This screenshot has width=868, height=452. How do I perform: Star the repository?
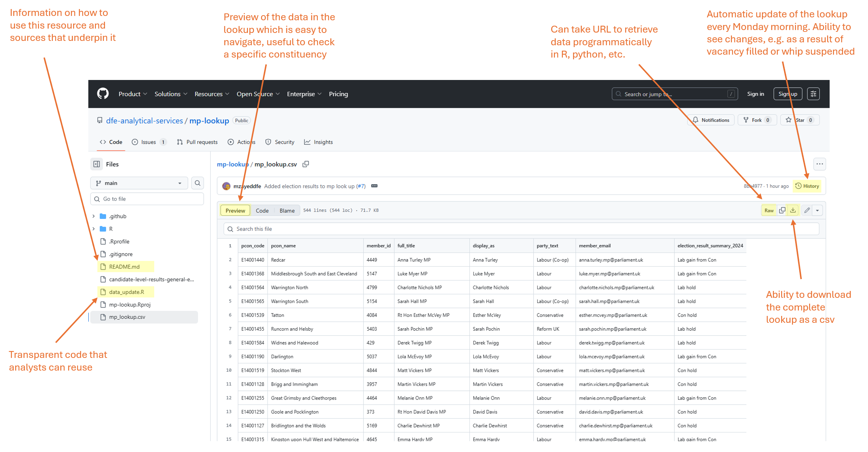coord(800,120)
